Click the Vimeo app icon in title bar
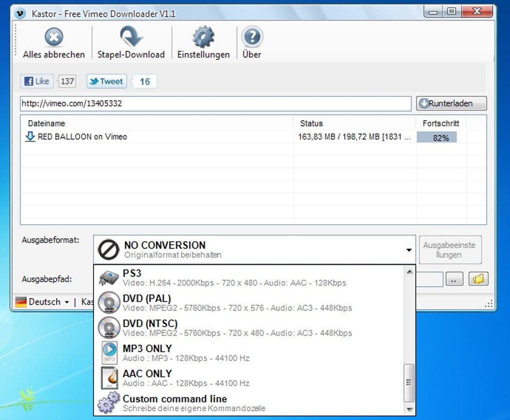This screenshot has width=510, height=420. tap(20, 13)
